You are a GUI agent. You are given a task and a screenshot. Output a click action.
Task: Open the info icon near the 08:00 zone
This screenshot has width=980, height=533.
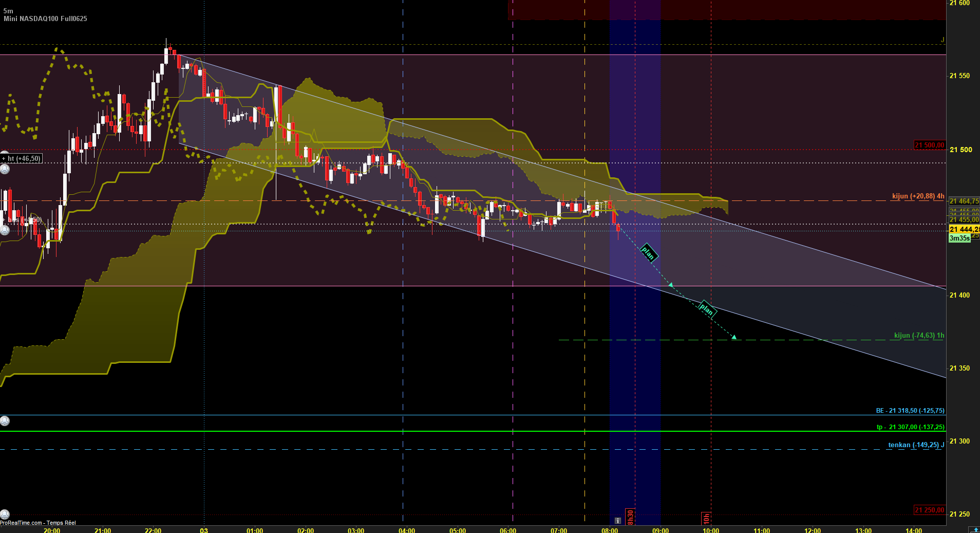pyautogui.click(x=617, y=521)
